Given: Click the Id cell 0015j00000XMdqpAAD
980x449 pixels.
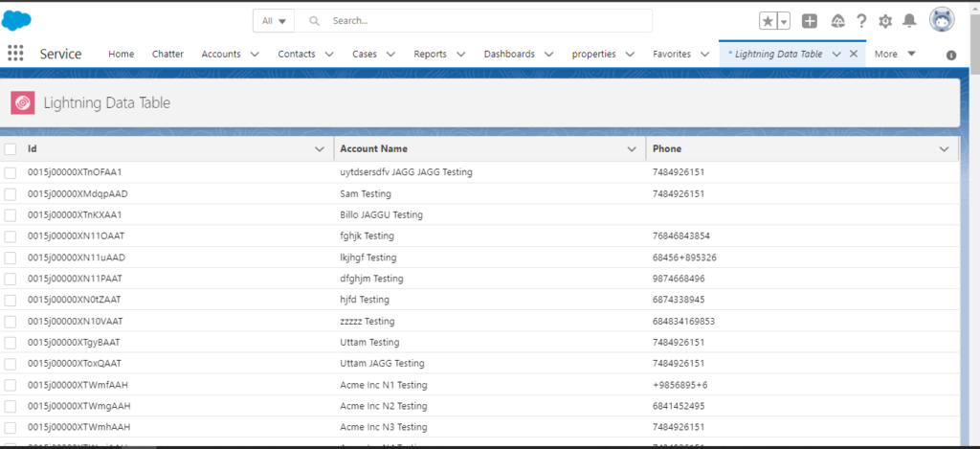Looking at the screenshot, I should click(x=78, y=193).
